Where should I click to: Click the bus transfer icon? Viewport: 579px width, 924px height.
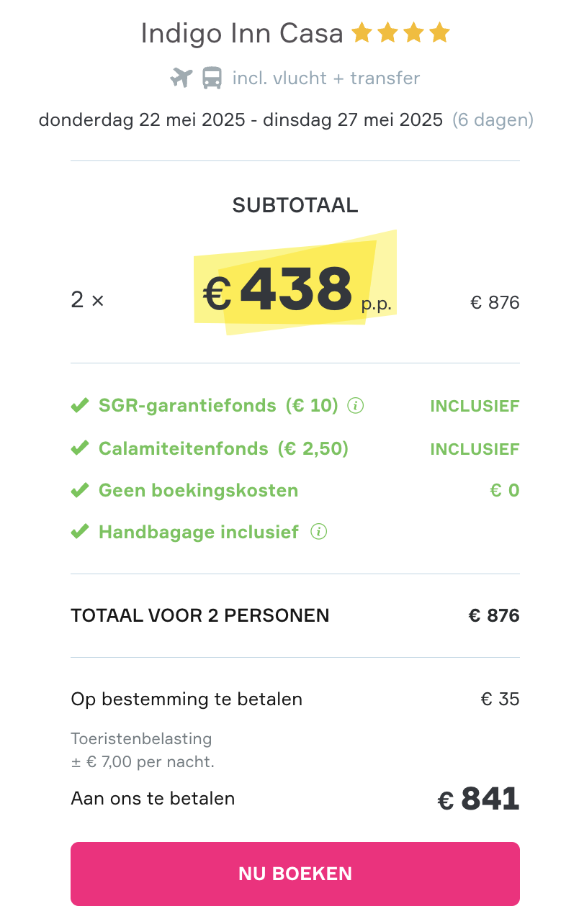(212, 78)
